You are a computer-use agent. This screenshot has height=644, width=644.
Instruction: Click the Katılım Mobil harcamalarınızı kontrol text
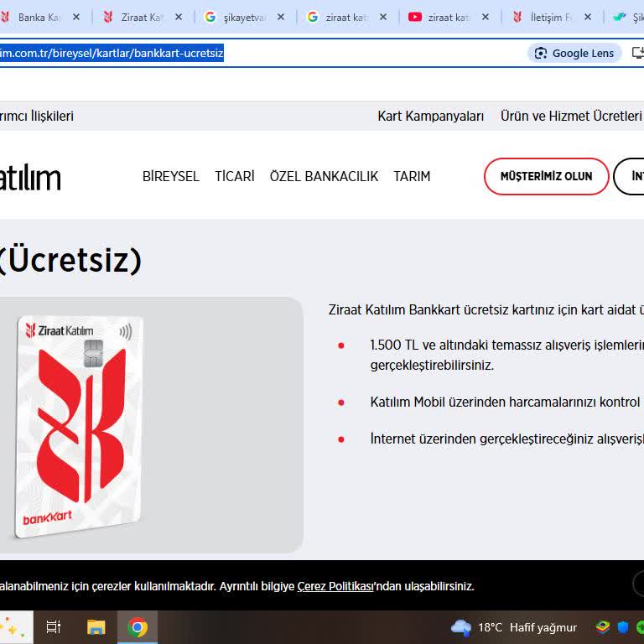[x=506, y=402]
